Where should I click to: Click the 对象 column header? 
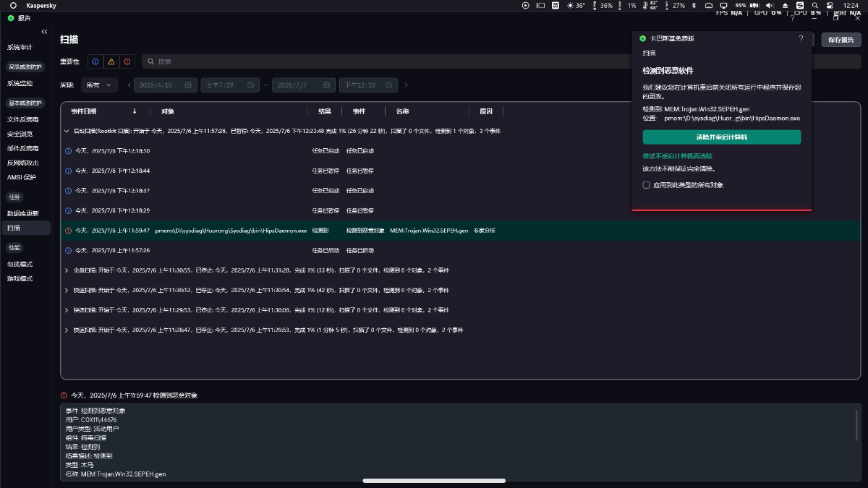168,111
